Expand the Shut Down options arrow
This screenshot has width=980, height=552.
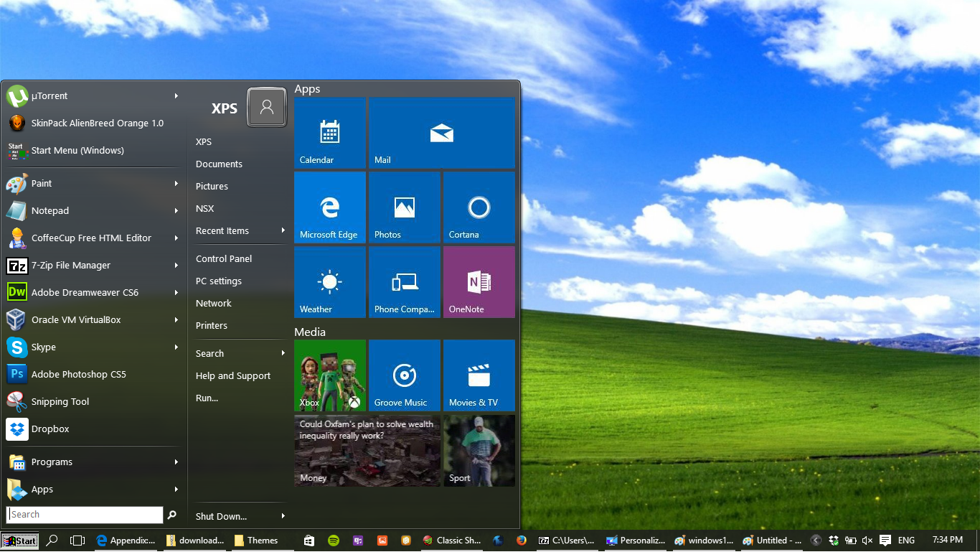(x=284, y=516)
